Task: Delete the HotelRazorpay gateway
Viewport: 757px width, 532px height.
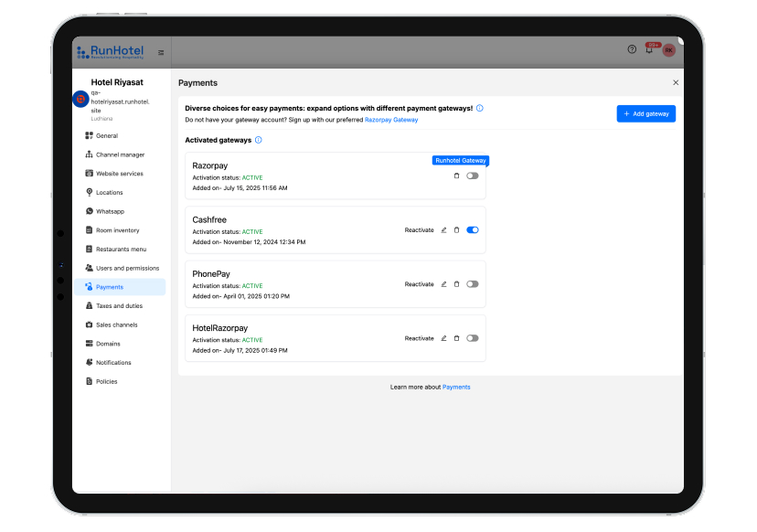Action: 457,338
